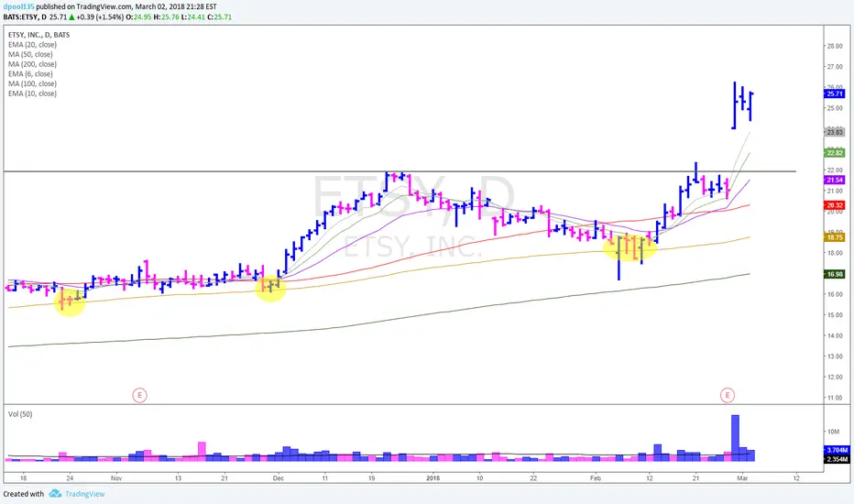The width and height of the screenshot is (854, 504).
Task: Click the gold 18.75 price tag
Action: 835,237
